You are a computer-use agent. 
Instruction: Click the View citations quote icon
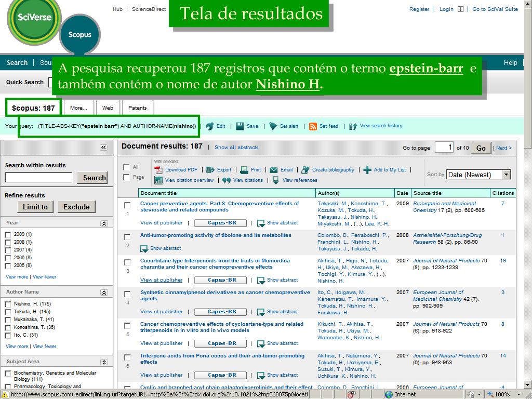tap(227, 180)
